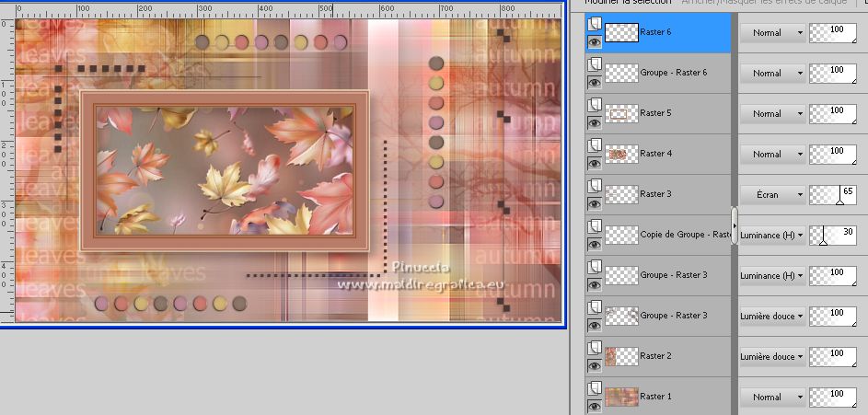Toggle visibility of Copie de Groupe layer

coord(595,244)
